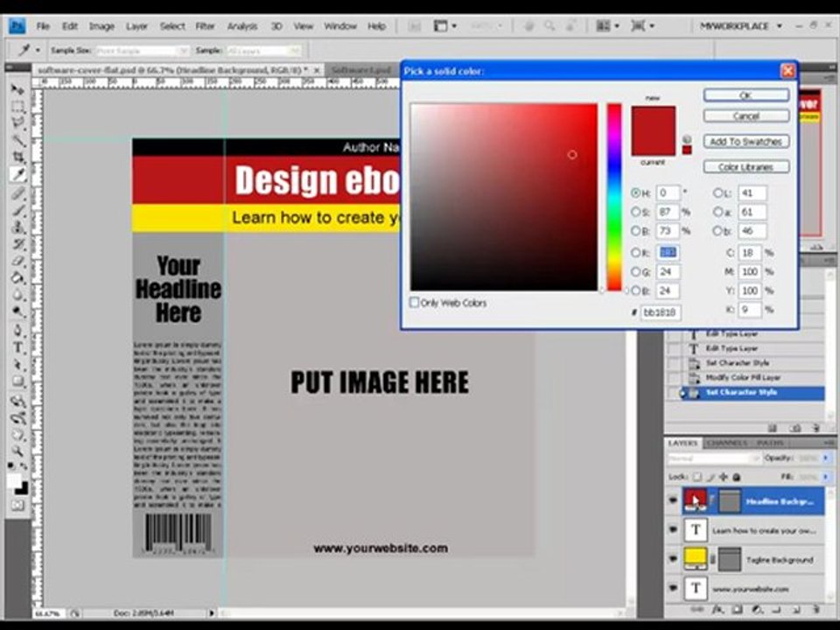Click the vertical hue slider
The image size is (840, 630).
click(614, 197)
